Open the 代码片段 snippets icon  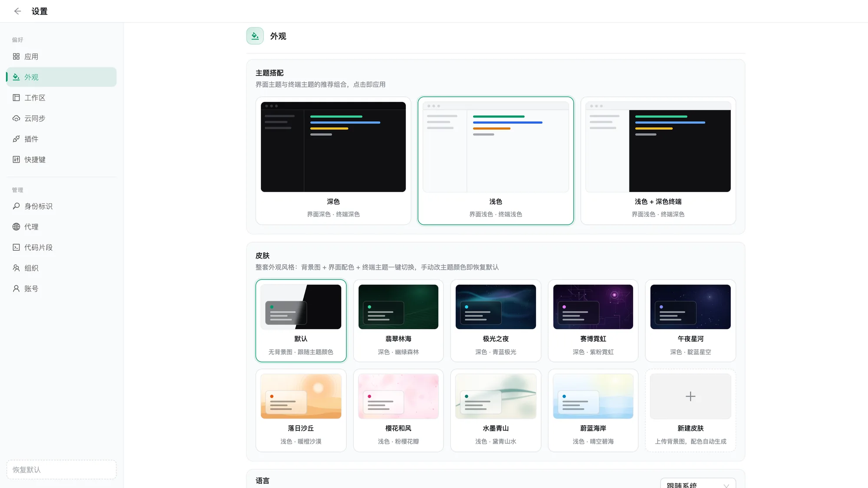click(16, 247)
